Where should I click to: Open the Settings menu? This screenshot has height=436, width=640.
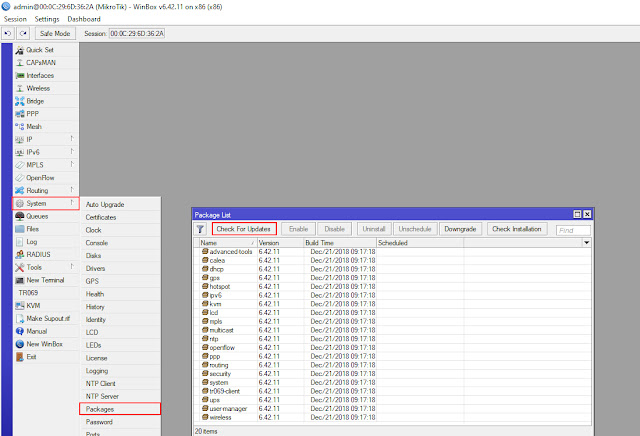tap(47, 19)
